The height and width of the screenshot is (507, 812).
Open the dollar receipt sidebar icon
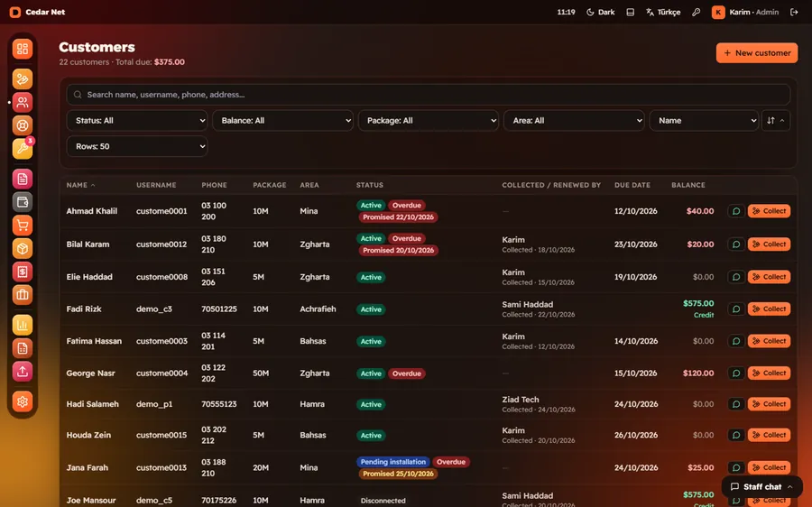click(x=23, y=272)
